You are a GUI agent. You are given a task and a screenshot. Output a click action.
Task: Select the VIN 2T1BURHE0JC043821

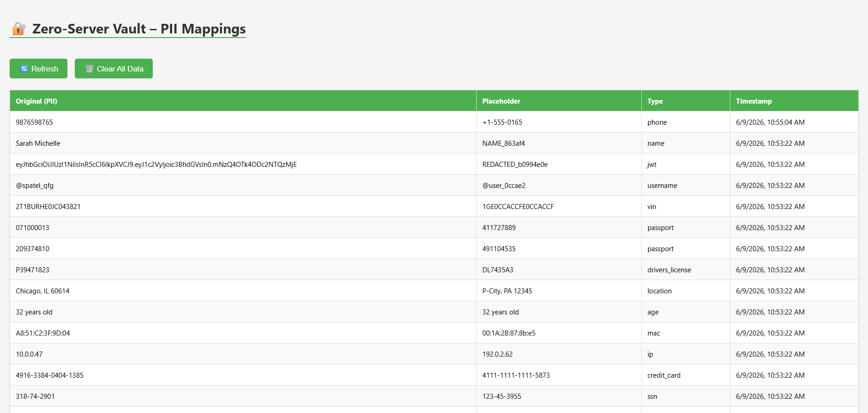(48, 207)
